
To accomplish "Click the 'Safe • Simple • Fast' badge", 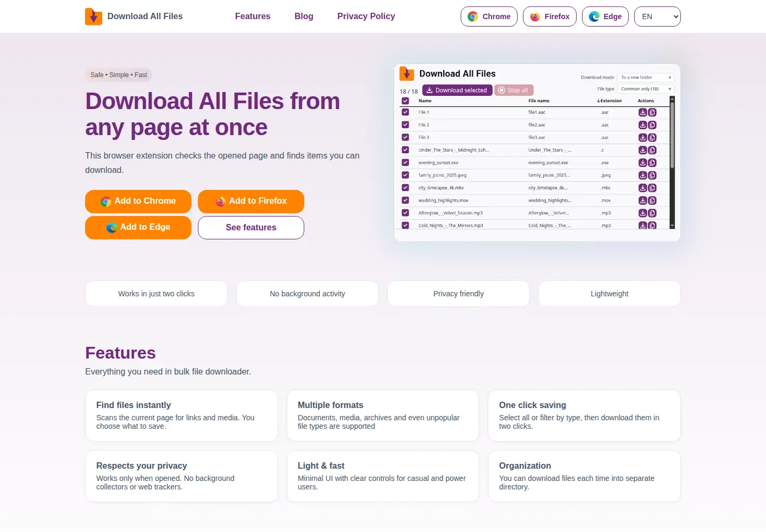I will pos(119,75).
